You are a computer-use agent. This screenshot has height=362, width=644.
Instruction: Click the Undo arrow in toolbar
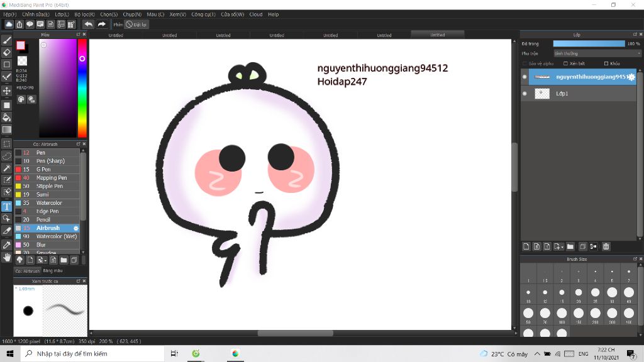coord(88,25)
